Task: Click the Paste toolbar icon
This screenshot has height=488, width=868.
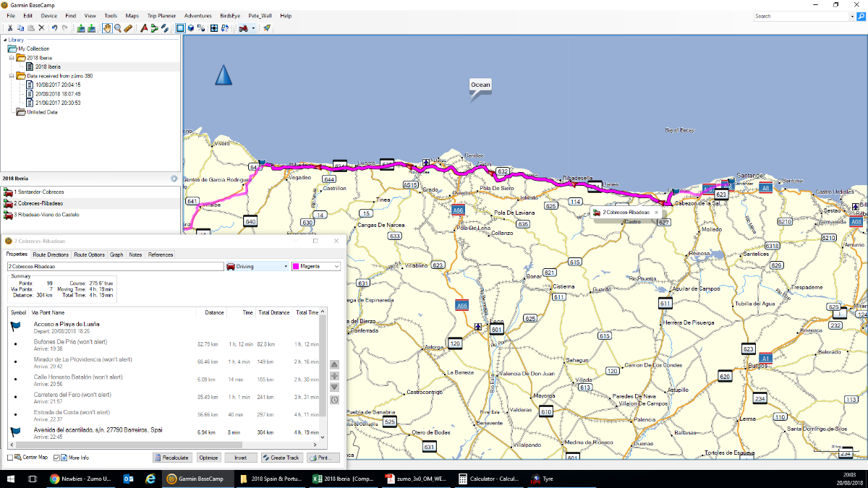Action: pyautogui.click(x=31, y=28)
